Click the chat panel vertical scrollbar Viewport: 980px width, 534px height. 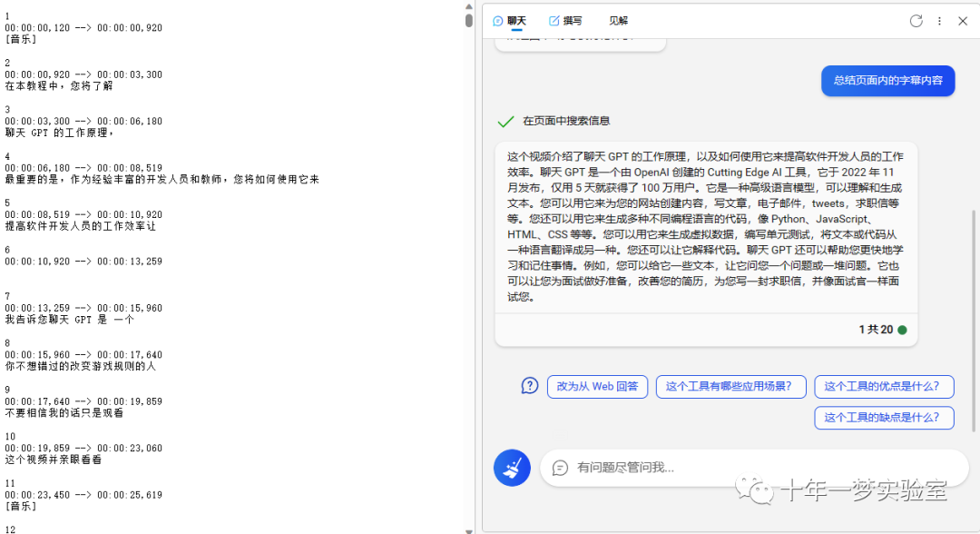(973, 321)
